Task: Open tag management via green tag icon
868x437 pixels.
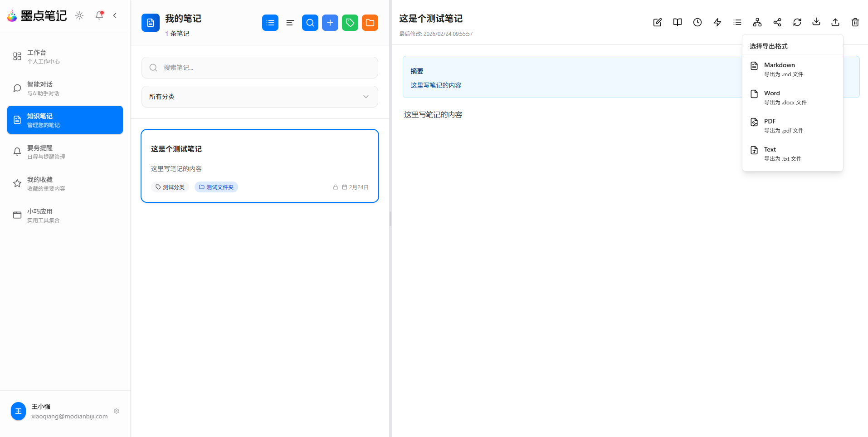Action: [x=350, y=22]
